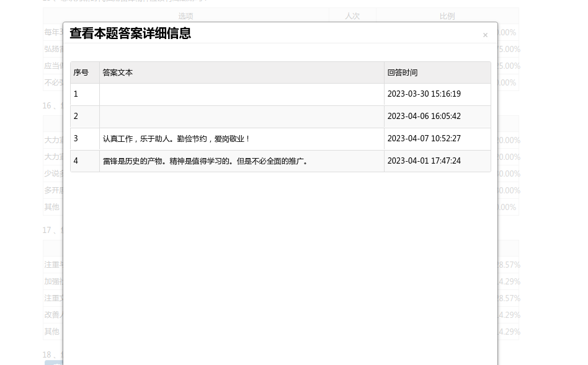Click the dimmed 比例 header behind the dialog
This screenshot has width=588, height=365.
(x=447, y=16)
